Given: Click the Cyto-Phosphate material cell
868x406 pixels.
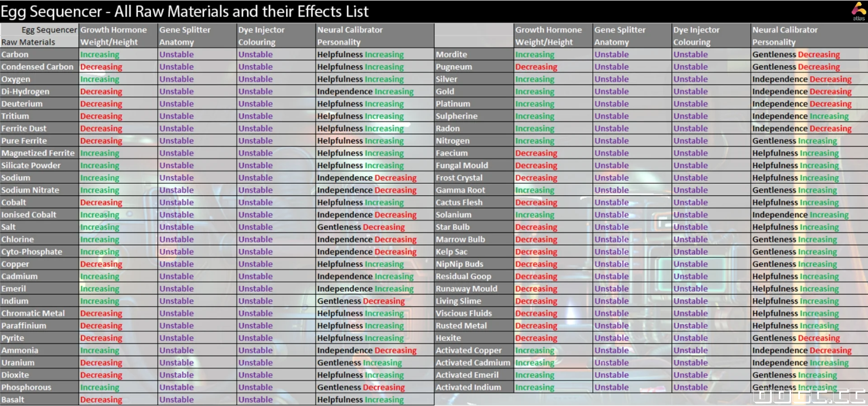Looking at the screenshot, I should [32, 252].
